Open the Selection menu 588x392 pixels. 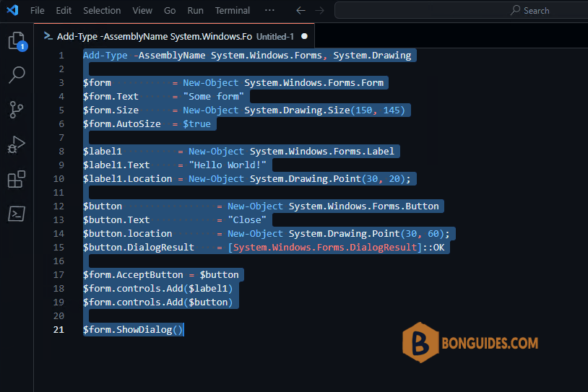tap(102, 11)
